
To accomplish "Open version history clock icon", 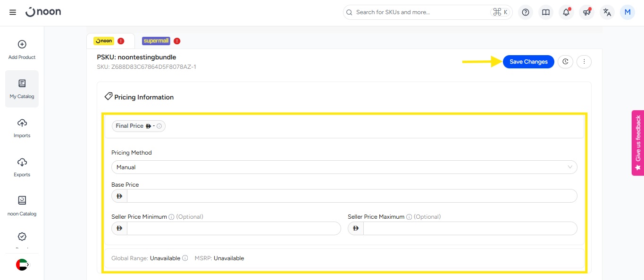I will pos(565,62).
